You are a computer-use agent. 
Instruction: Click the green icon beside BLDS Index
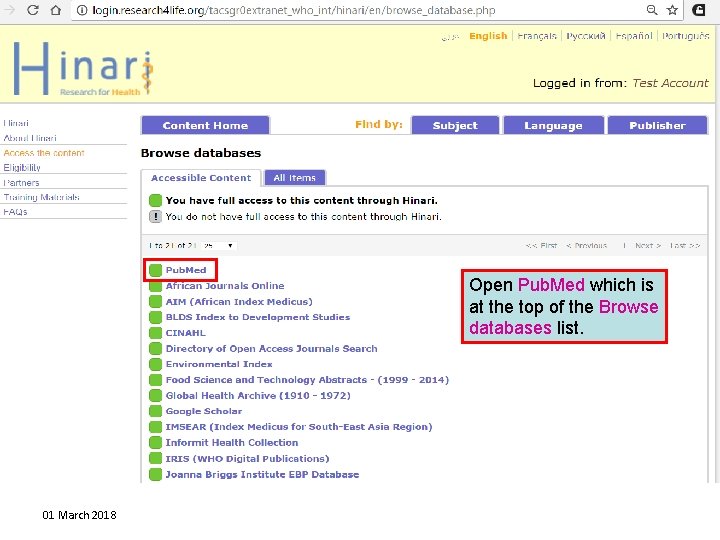pyautogui.click(x=156, y=317)
